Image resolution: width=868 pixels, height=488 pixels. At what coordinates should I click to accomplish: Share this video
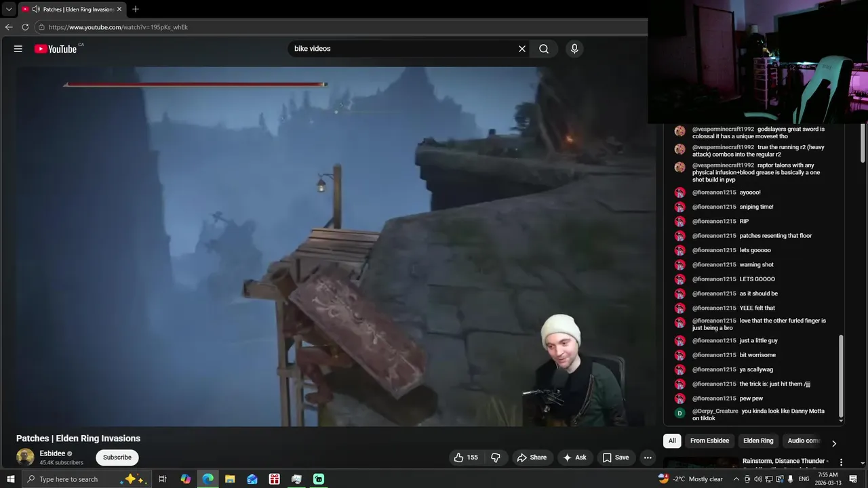pyautogui.click(x=532, y=457)
